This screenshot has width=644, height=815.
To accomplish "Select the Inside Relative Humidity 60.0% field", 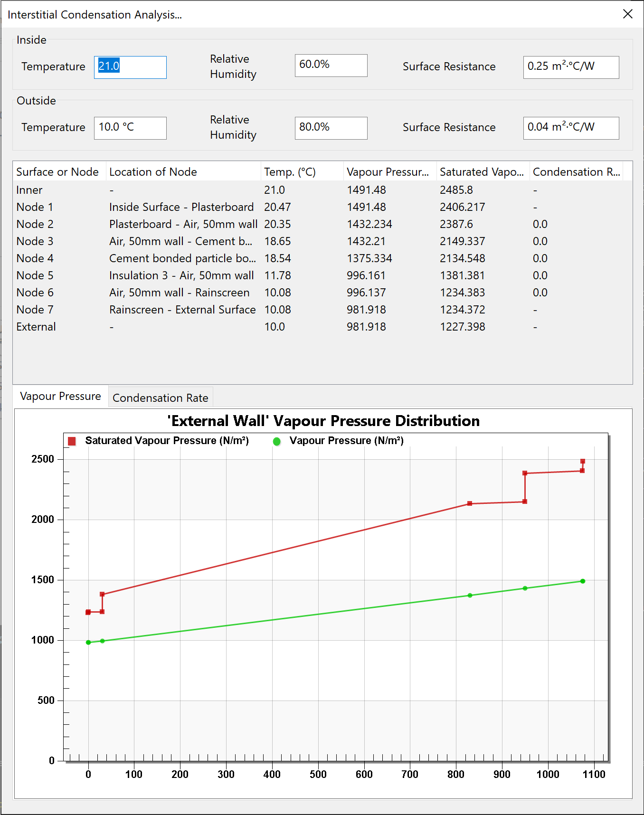I will [331, 65].
